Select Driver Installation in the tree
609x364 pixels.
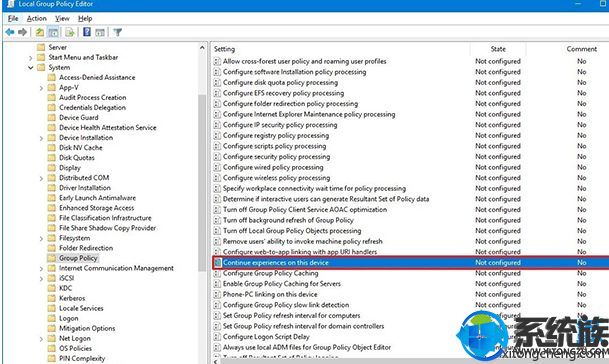[85, 188]
